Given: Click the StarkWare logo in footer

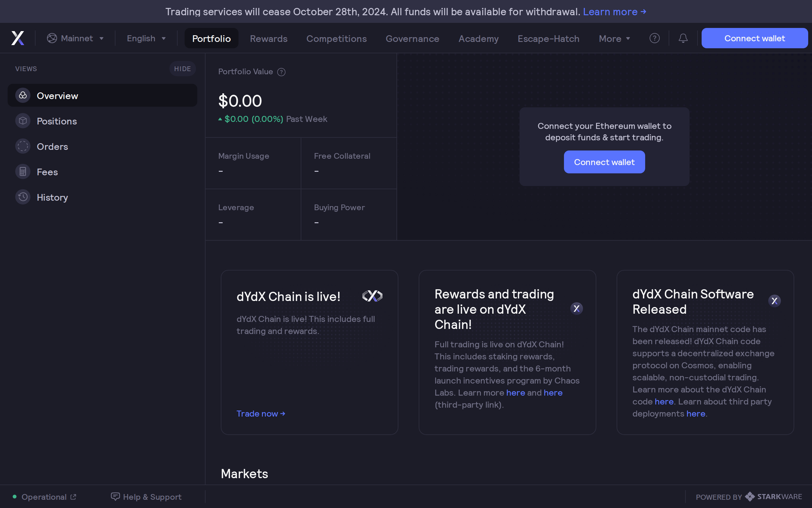Looking at the screenshot, I should pos(773,497).
